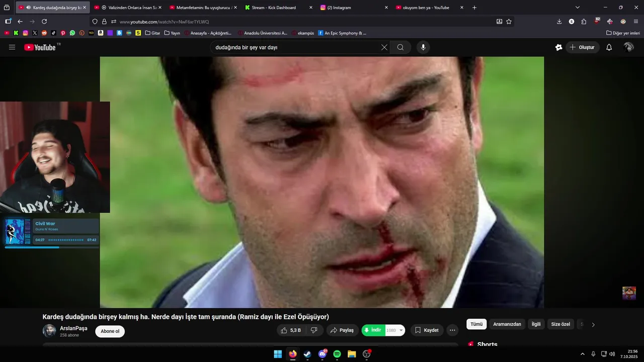Open Spotify from the Windows taskbar
644x362 pixels.
click(337, 354)
